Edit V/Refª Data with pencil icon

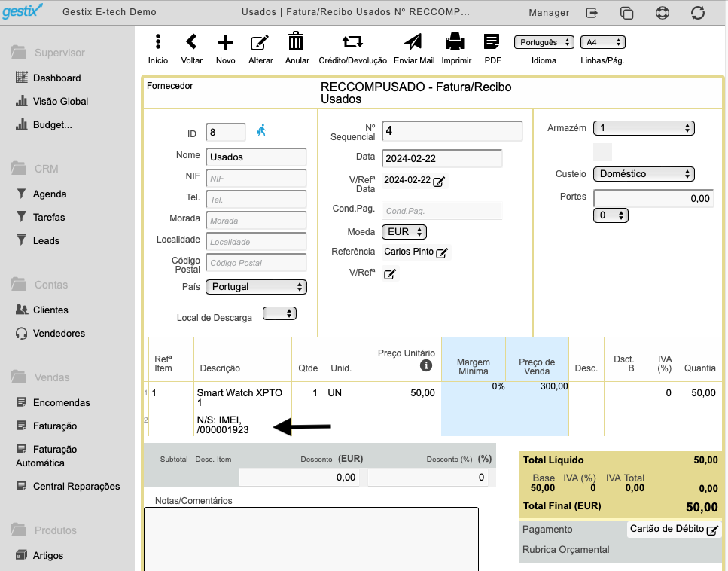pyautogui.click(x=439, y=182)
